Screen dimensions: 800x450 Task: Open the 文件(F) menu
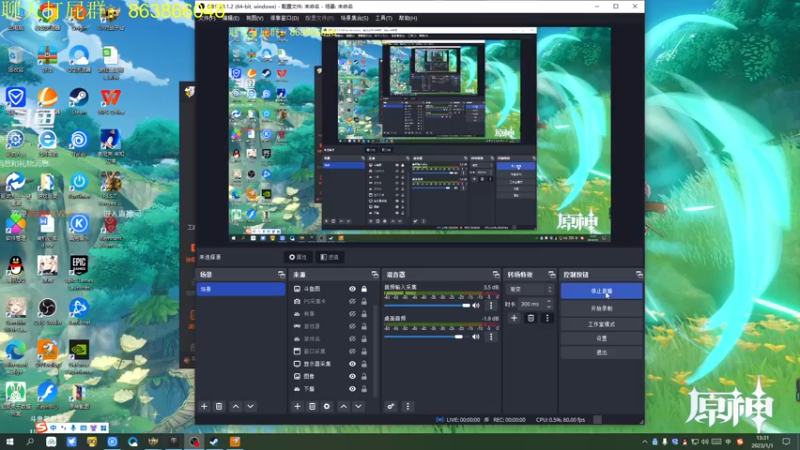(x=207, y=18)
